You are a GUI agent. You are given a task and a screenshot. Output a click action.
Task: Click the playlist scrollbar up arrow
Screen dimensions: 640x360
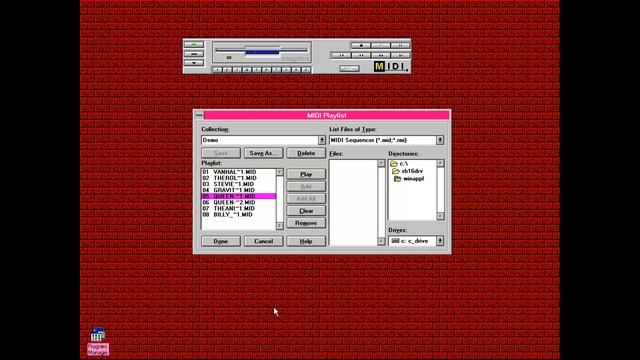280,172
